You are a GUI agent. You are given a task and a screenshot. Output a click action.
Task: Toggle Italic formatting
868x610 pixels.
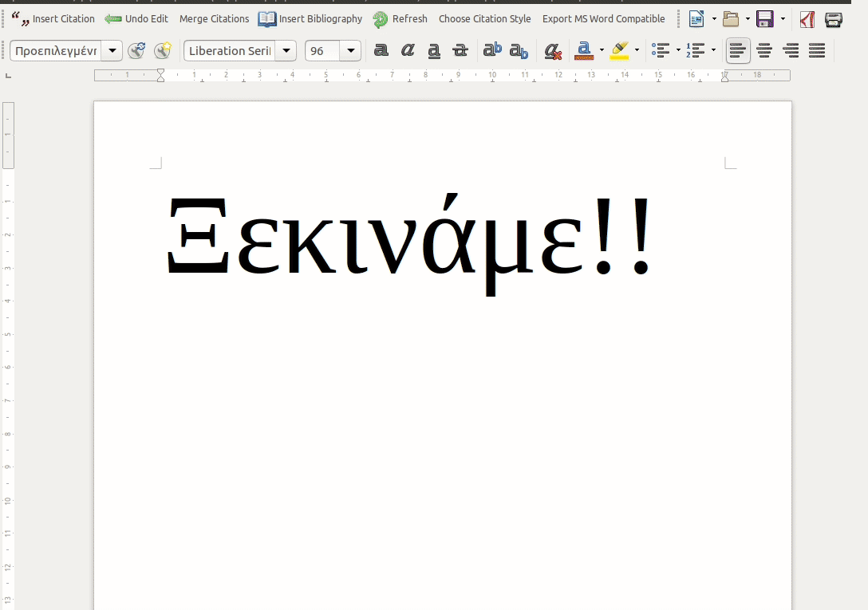pyautogui.click(x=408, y=51)
